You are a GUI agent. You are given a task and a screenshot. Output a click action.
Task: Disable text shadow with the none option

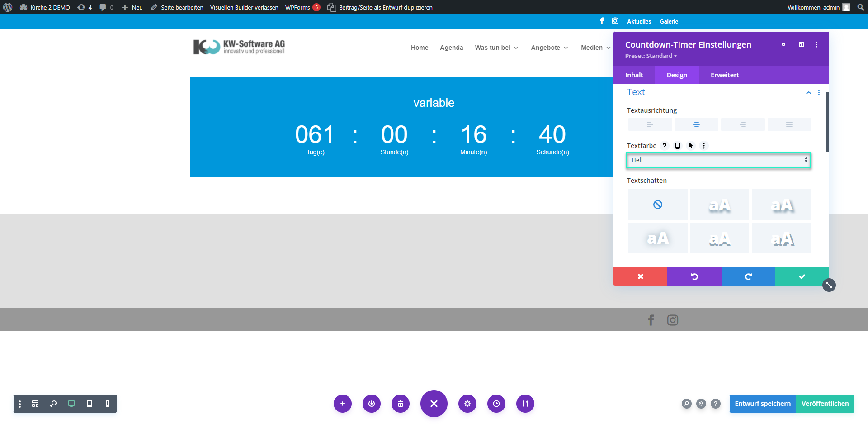[x=658, y=205]
